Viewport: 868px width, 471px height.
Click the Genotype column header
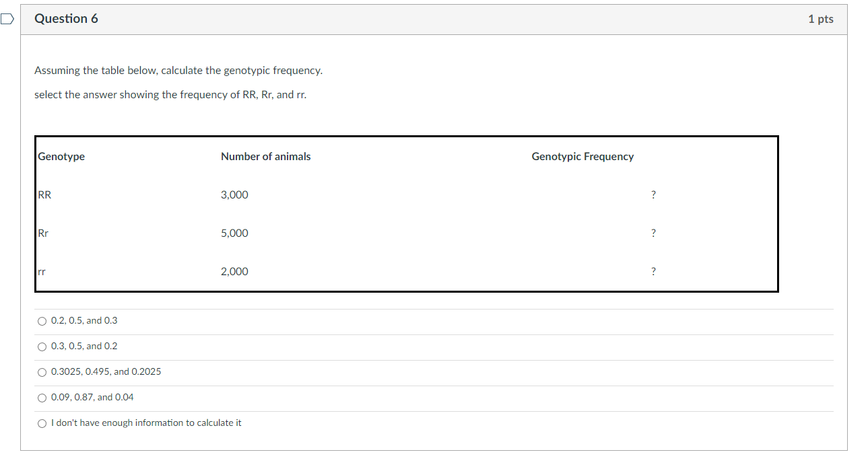(x=61, y=156)
